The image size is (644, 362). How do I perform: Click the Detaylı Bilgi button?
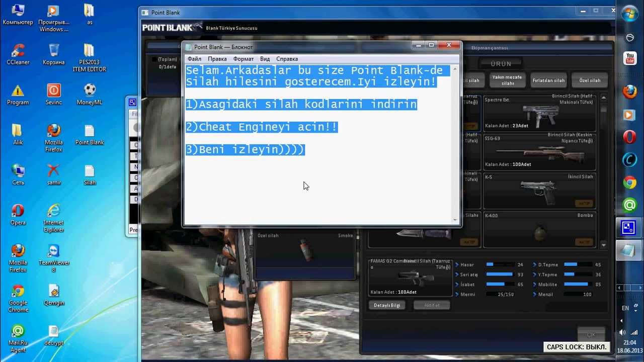point(387,305)
